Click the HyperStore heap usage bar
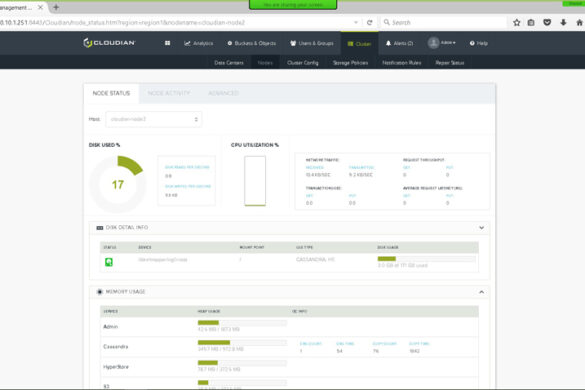 (x=242, y=363)
